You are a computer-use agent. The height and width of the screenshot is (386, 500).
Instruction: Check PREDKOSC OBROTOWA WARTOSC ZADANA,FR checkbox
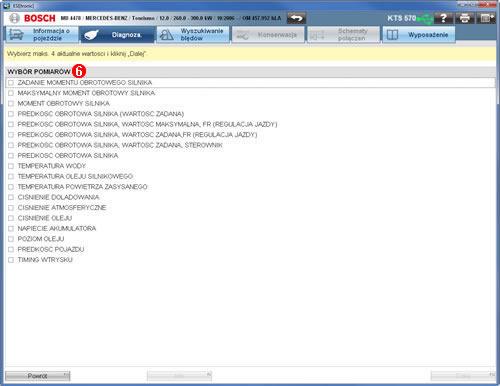(11, 135)
